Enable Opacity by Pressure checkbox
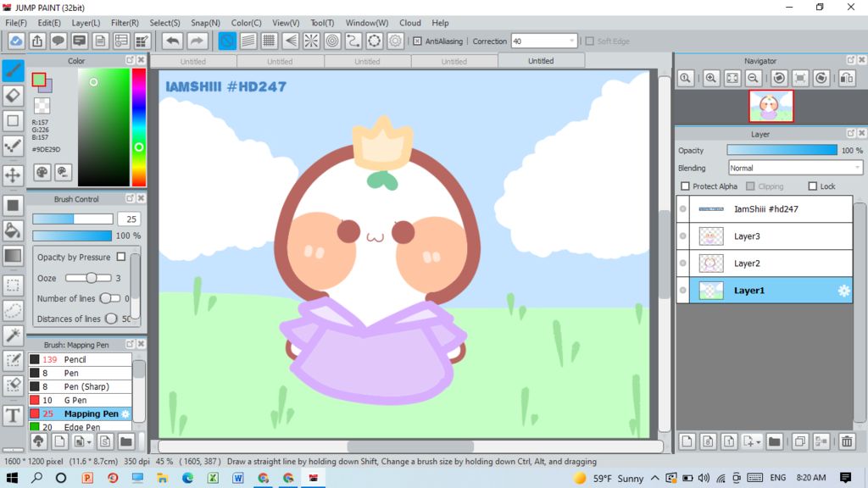This screenshot has height=488, width=868. (x=121, y=257)
